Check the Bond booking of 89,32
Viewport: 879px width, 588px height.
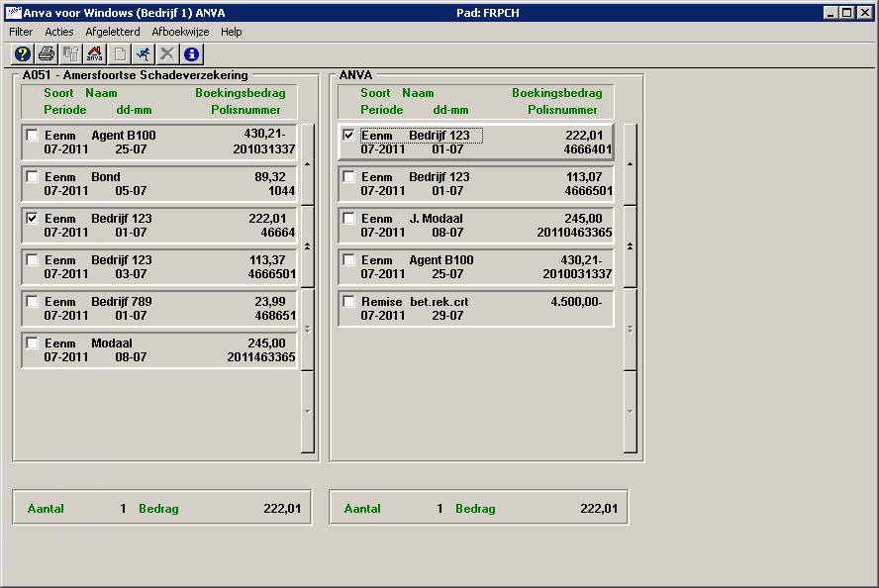(x=32, y=177)
